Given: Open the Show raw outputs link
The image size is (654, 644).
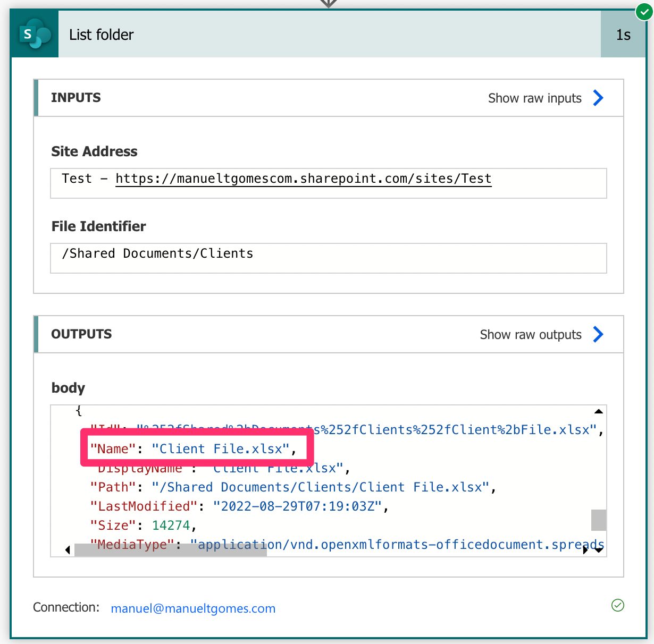Looking at the screenshot, I should [x=531, y=335].
